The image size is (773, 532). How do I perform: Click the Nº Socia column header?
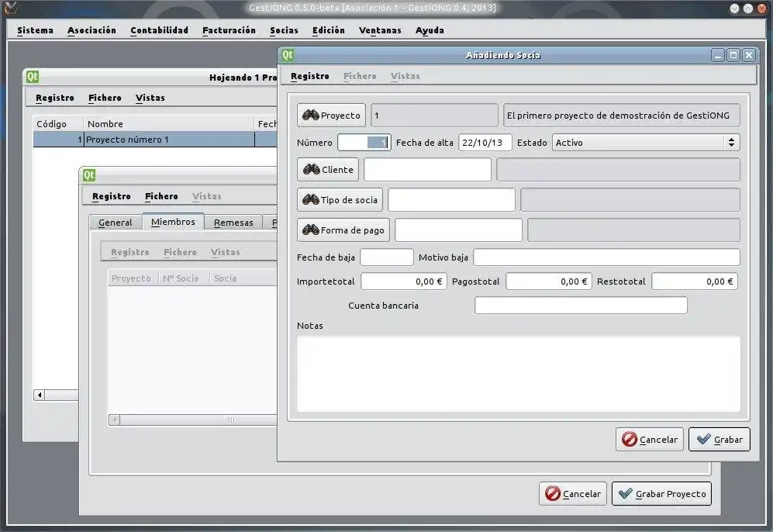click(183, 278)
